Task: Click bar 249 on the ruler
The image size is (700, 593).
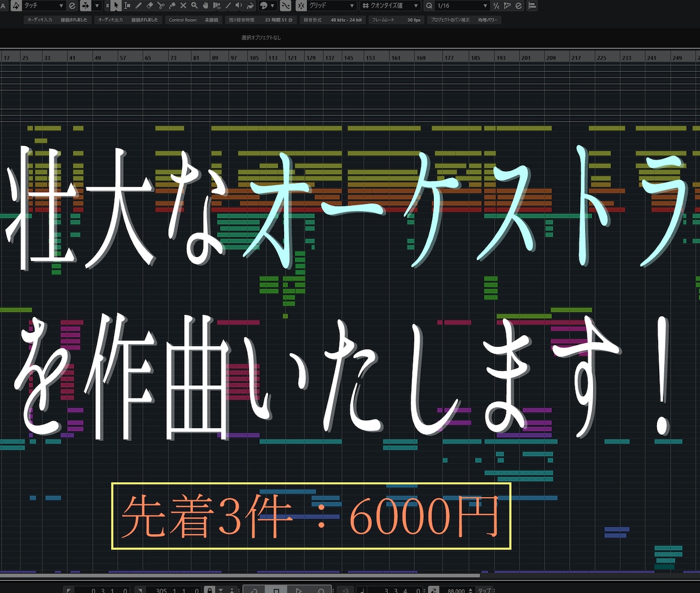Action: pyautogui.click(x=677, y=57)
